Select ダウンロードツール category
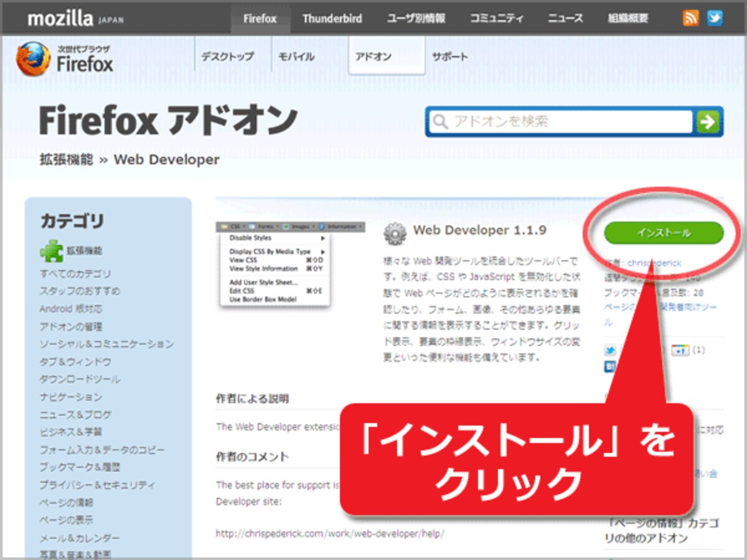 click(x=80, y=379)
